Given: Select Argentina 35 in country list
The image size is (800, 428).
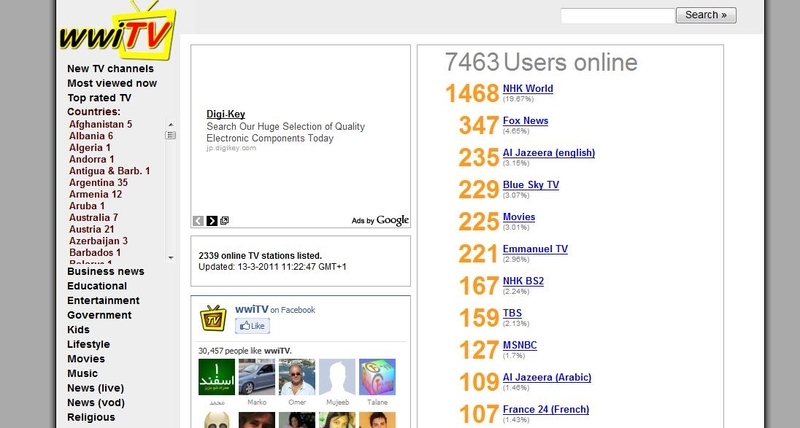Looking at the screenshot, I should 98,183.
